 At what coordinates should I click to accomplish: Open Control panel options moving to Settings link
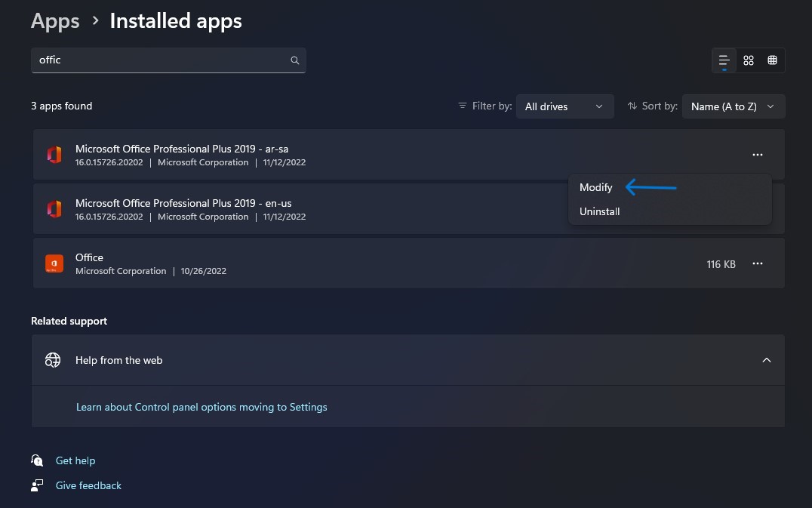(201, 407)
